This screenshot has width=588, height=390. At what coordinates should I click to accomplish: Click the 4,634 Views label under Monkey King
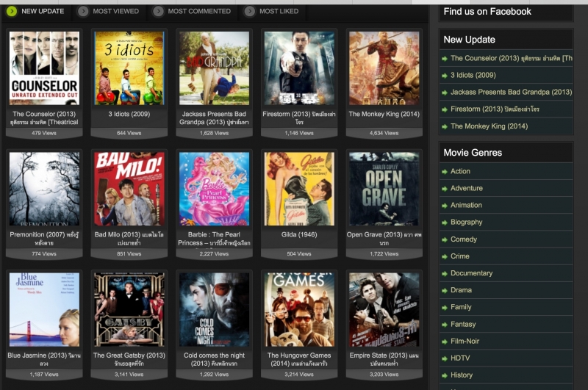[384, 133]
